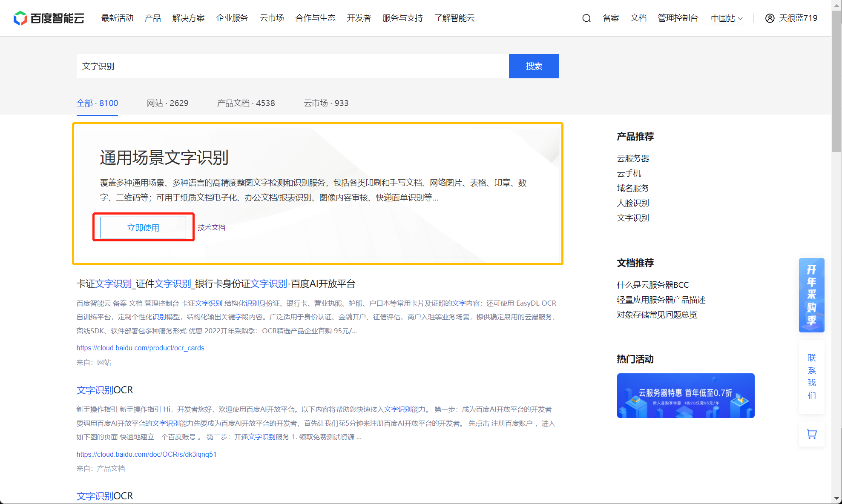This screenshot has height=504, width=842.
Task: Select 文字识别 under 产品推荐
Action: [x=633, y=218]
